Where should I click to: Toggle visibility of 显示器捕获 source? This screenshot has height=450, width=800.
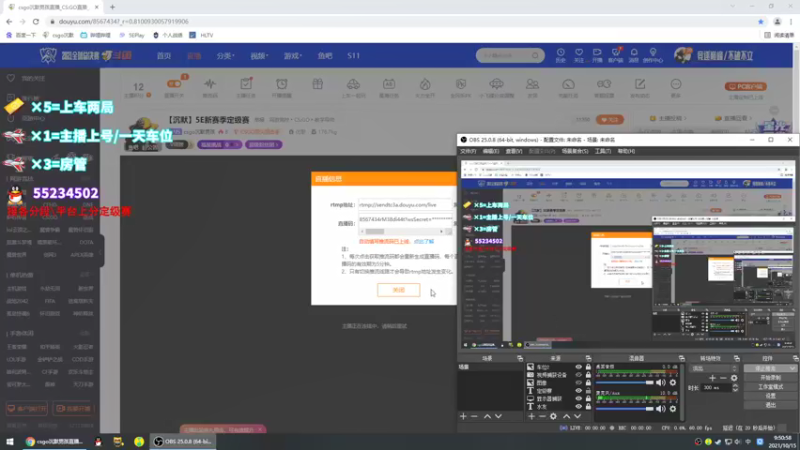click(x=579, y=398)
